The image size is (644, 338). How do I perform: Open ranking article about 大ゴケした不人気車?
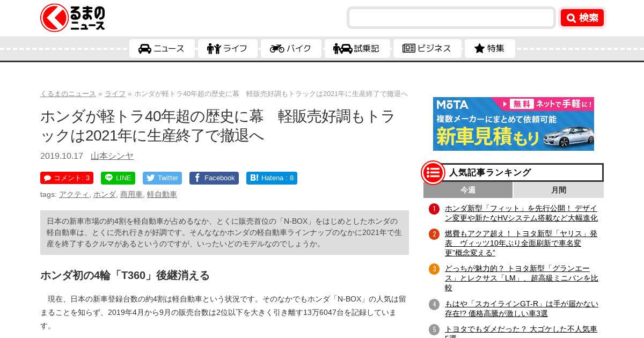pyautogui.click(x=521, y=331)
